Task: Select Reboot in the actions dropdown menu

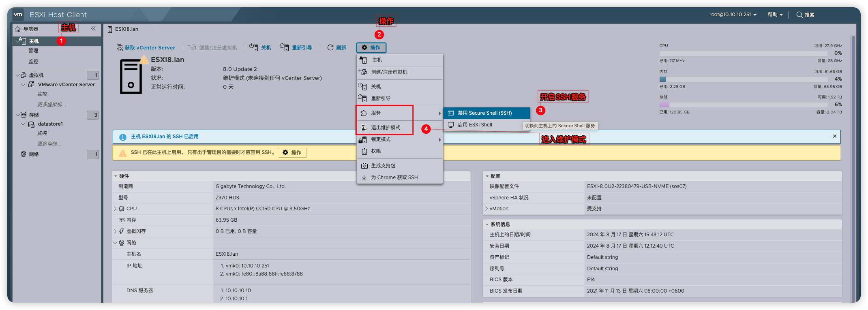Action: pos(400,98)
